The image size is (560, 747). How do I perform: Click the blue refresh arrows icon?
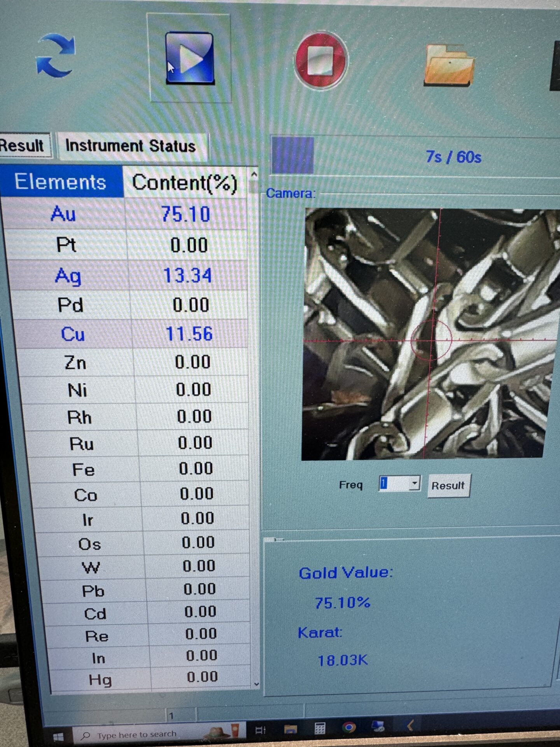(55, 55)
